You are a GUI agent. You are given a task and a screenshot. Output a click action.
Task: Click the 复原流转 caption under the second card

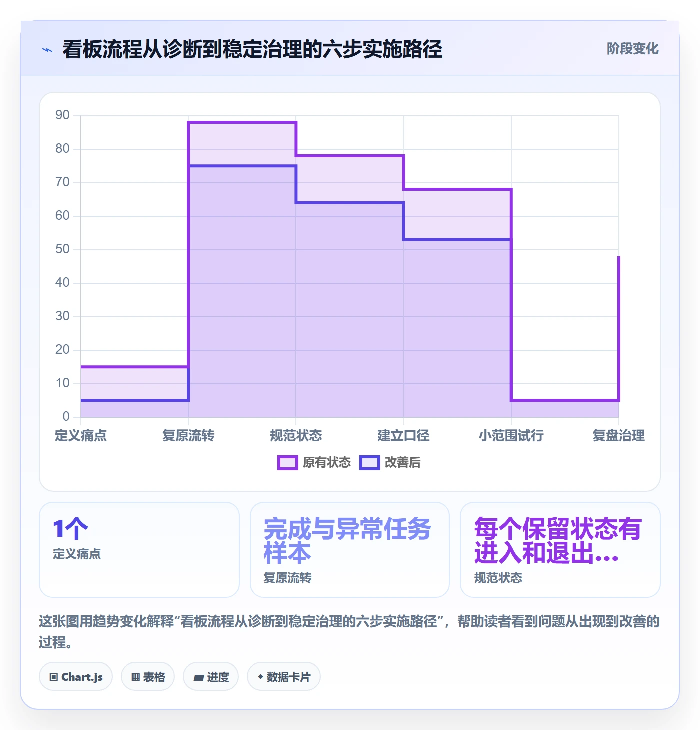pos(287,578)
